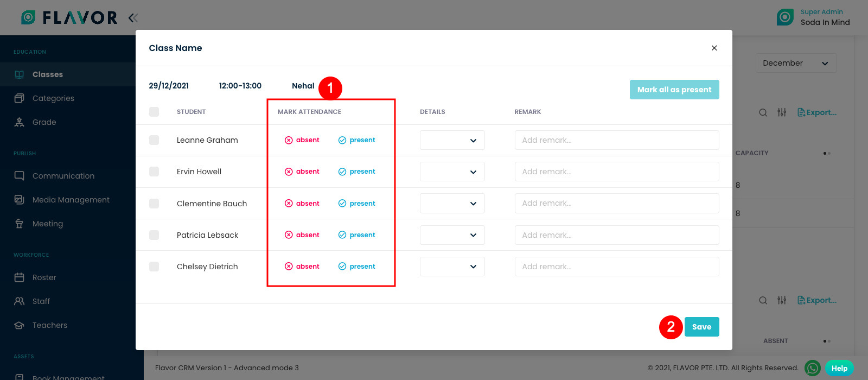Viewport: 868px width, 380px height.
Task: Mark Leanne Graham as present
Action: (357, 140)
